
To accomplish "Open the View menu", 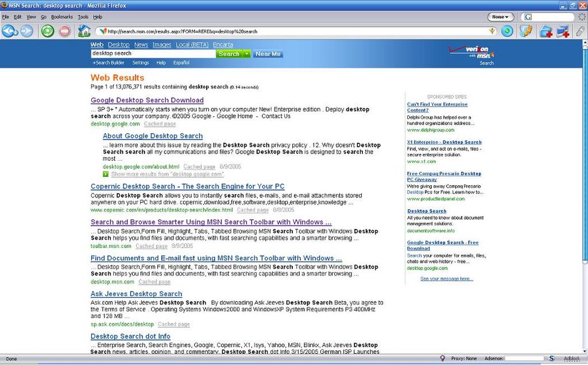I will tap(31, 17).
